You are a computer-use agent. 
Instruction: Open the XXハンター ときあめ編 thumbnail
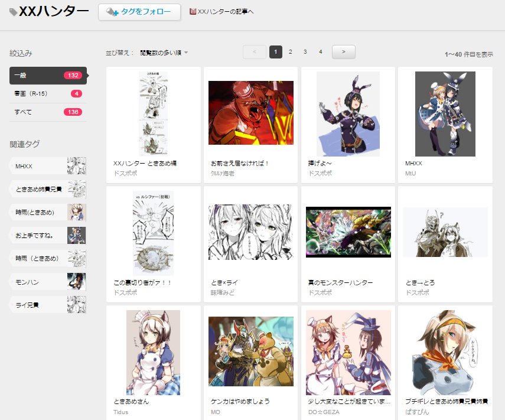[154, 113]
